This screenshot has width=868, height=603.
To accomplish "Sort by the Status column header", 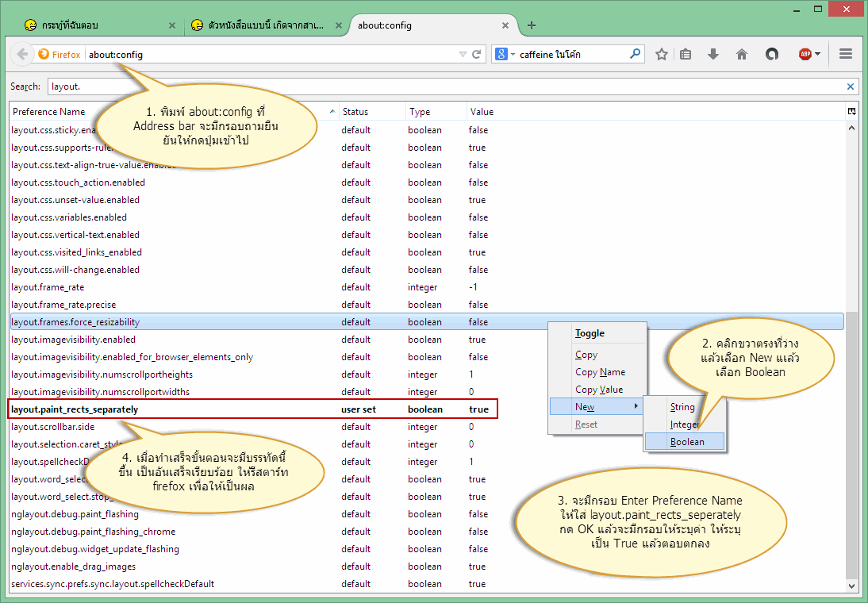I will 355,112.
